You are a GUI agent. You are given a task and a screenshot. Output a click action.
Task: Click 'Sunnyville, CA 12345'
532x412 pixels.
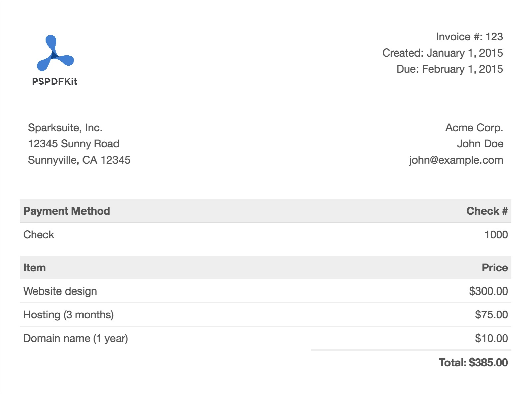pyautogui.click(x=79, y=160)
